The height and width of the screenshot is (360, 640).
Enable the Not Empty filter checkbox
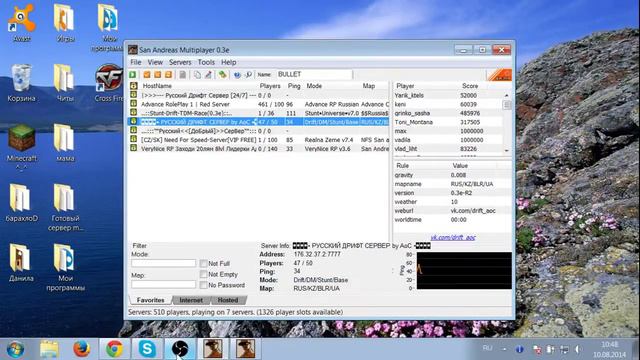click(x=203, y=274)
